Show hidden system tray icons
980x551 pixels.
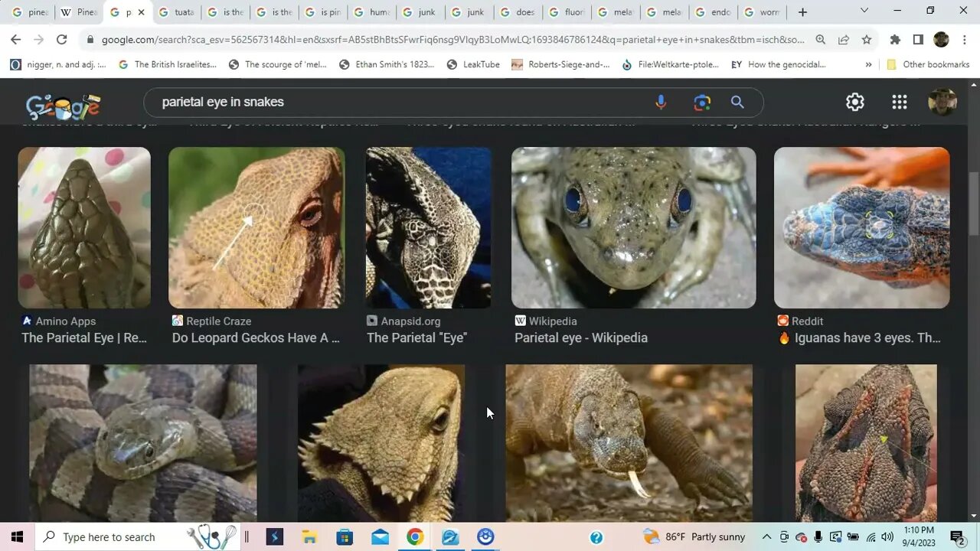(x=766, y=537)
